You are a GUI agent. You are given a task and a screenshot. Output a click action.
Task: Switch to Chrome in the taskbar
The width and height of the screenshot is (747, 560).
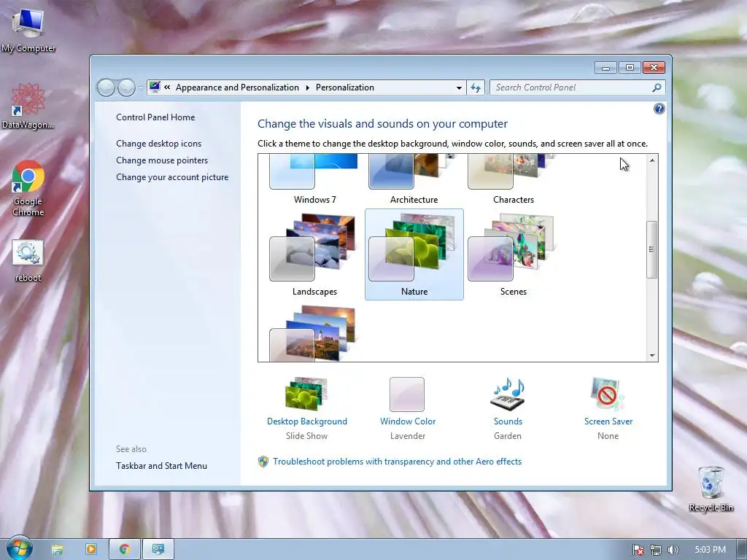124,550
